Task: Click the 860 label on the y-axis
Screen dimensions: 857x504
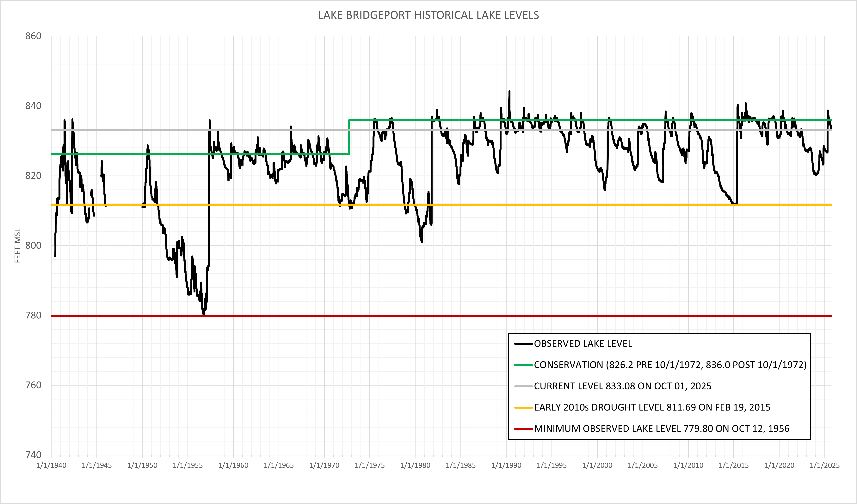Action: coord(33,36)
